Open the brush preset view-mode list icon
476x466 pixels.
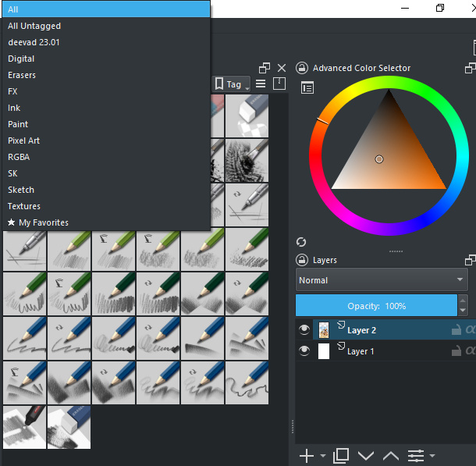coord(261,84)
